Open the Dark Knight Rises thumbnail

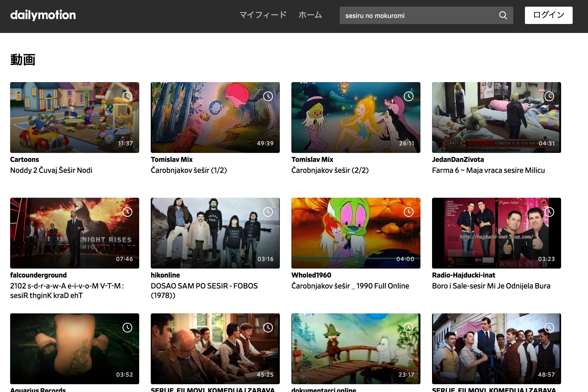(75, 233)
